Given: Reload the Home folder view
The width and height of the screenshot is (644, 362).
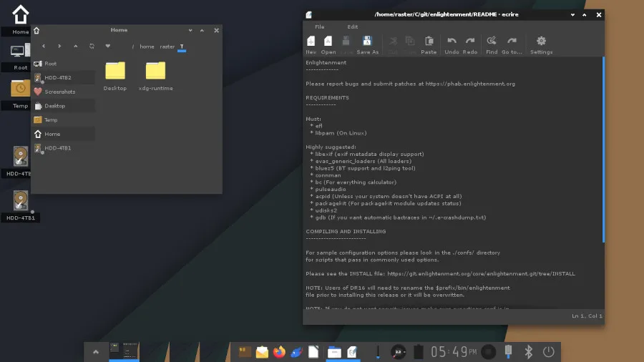Looking at the screenshot, I should (92, 46).
